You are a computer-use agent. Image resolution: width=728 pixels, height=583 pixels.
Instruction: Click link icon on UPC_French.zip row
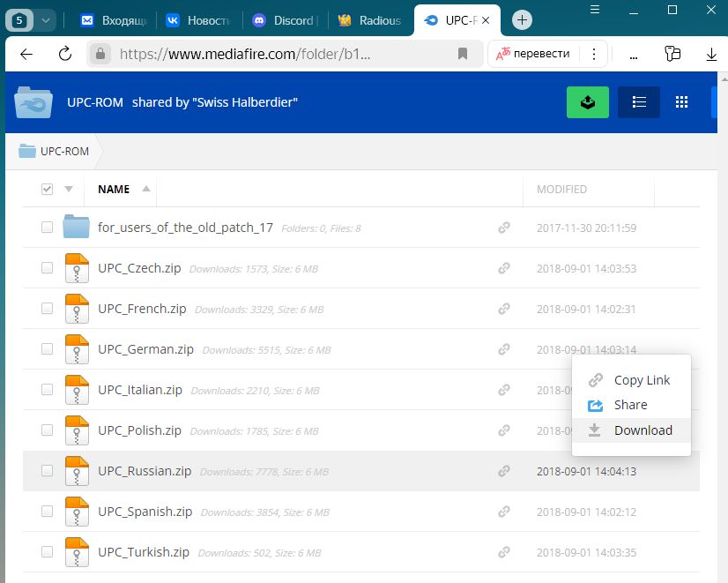click(504, 309)
